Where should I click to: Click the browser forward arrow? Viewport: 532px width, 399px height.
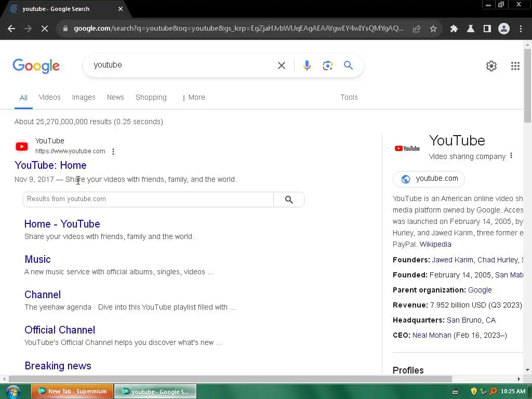click(28, 29)
